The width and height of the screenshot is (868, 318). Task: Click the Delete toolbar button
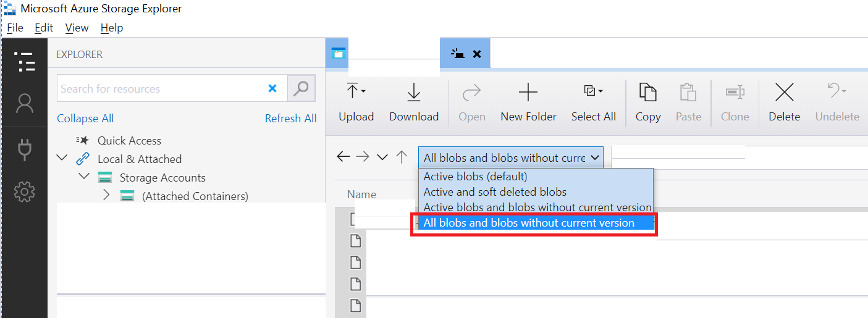pos(784,102)
